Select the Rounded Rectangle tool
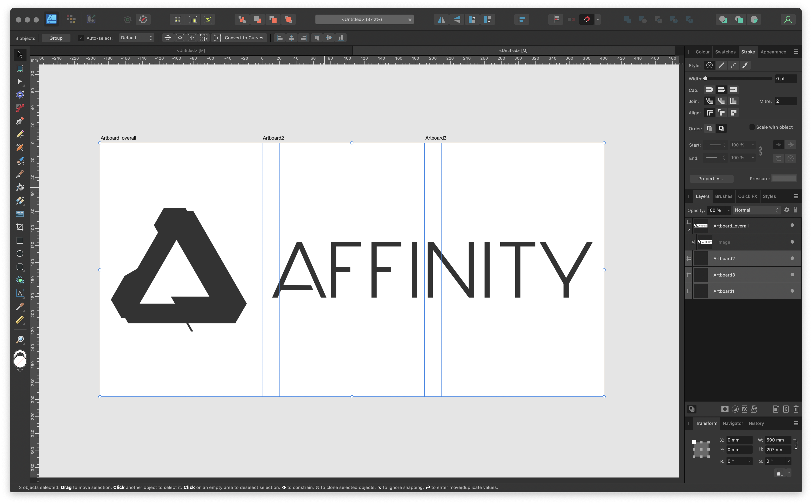Screen dimensions: 812x504 (20, 267)
